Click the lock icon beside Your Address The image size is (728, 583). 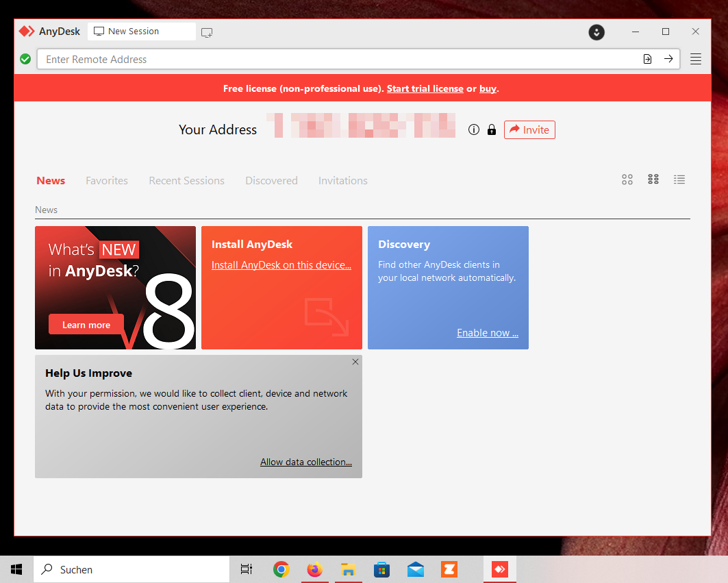pos(492,129)
